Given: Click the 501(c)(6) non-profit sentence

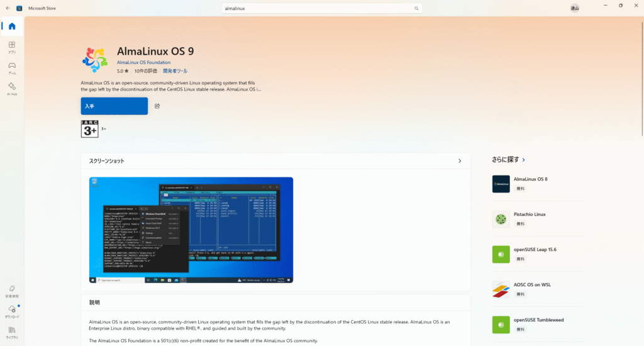Looking at the screenshot, I should pyautogui.click(x=203, y=341).
